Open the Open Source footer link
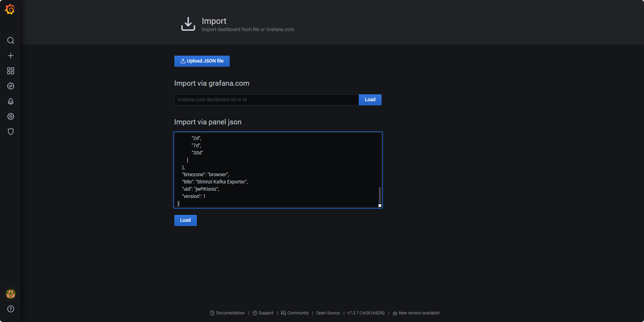This screenshot has width=644, height=322. pyautogui.click(x=328, y=313)
